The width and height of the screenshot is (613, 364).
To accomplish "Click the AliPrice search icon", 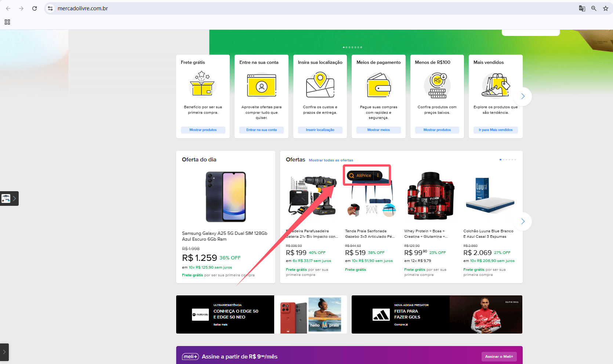I will coord(352,175).
